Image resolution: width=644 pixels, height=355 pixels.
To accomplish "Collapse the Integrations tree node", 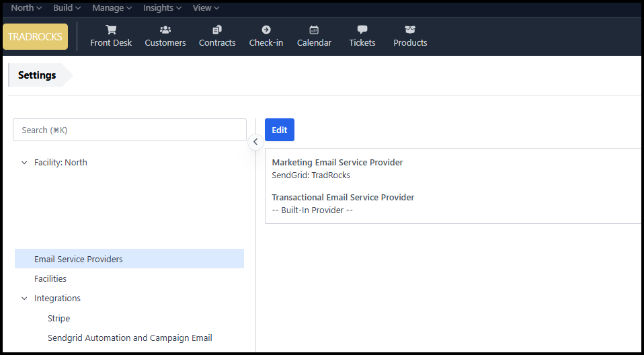I will pyautogui.click(x=25, y=299).
